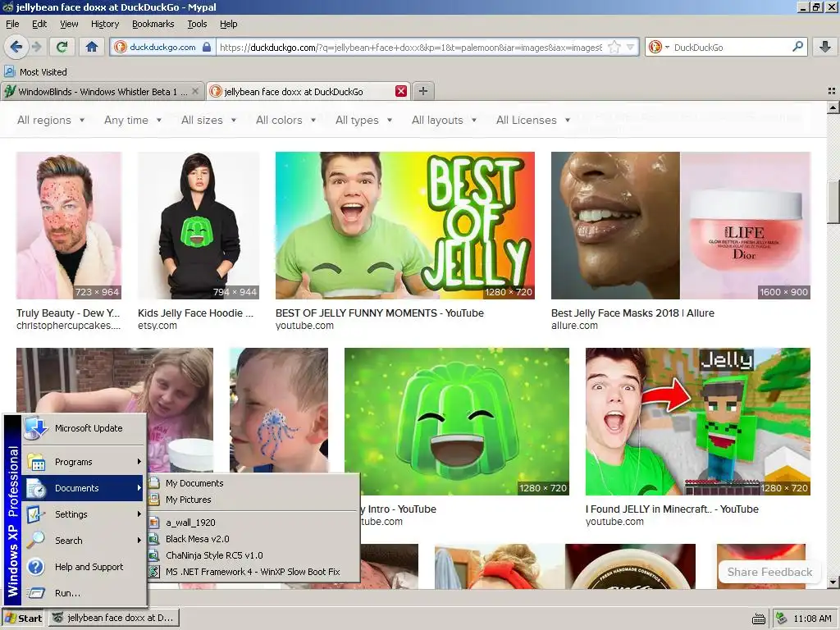Open the Downloads arrow button
This screenshot has height=630, width=840.
[825, 47]
